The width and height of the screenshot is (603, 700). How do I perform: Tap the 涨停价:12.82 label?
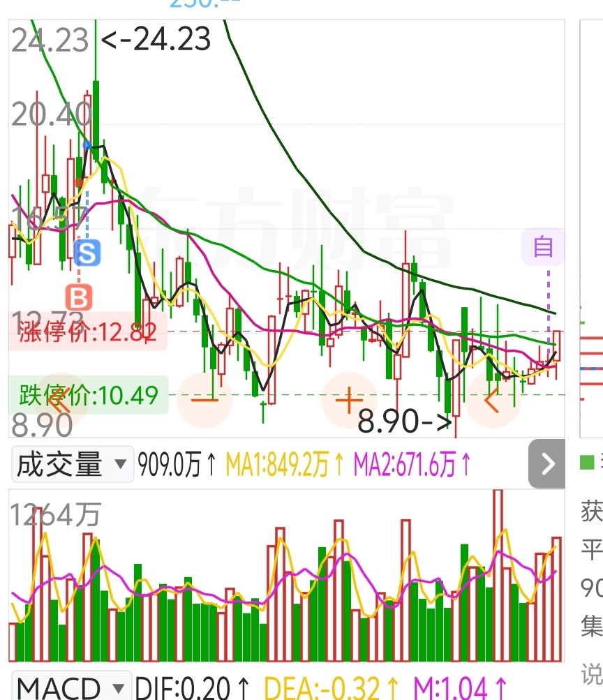pos(88,332)
